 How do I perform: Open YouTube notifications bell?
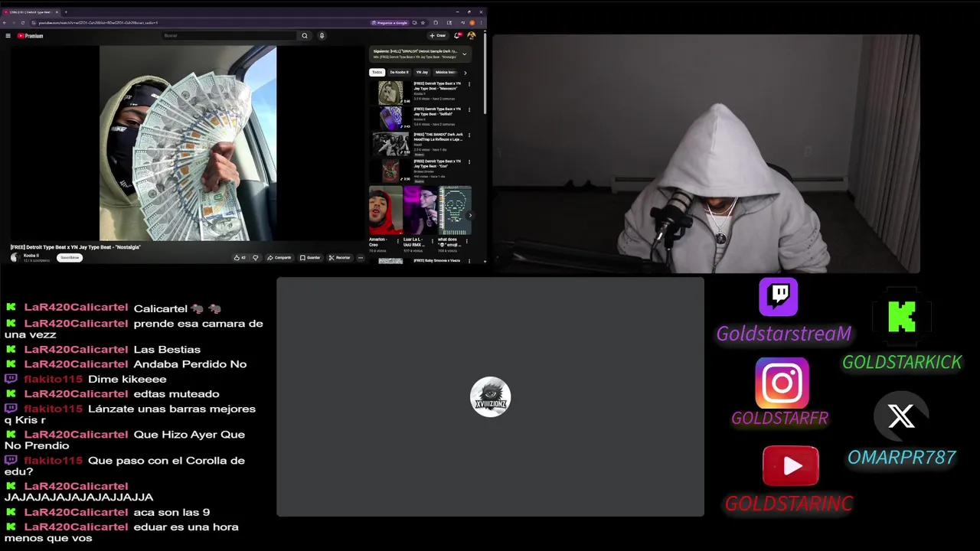[457, 35]
